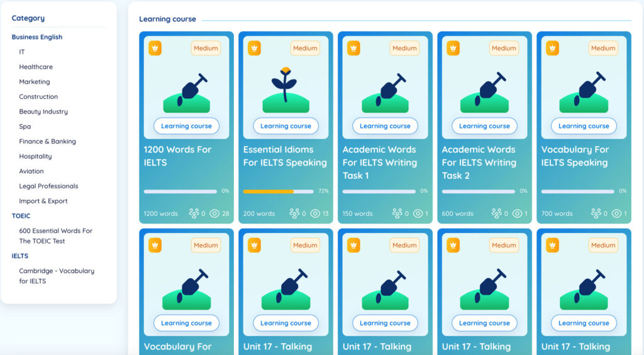This screenshot has height=355, width=644.
Task: Click crown icon on Vocabulary For IELTS Speaking card
Action: click(x=552, y=48)
